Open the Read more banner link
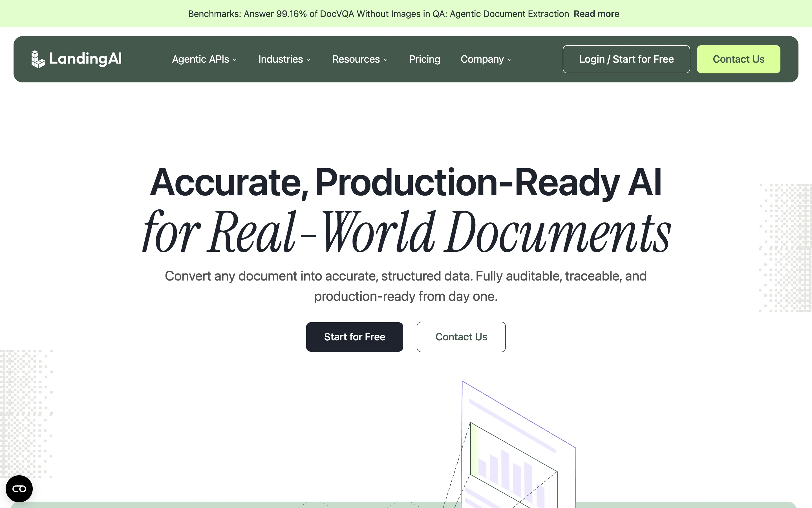The height and width of the screenshot is (508, 812). (596, 14)
